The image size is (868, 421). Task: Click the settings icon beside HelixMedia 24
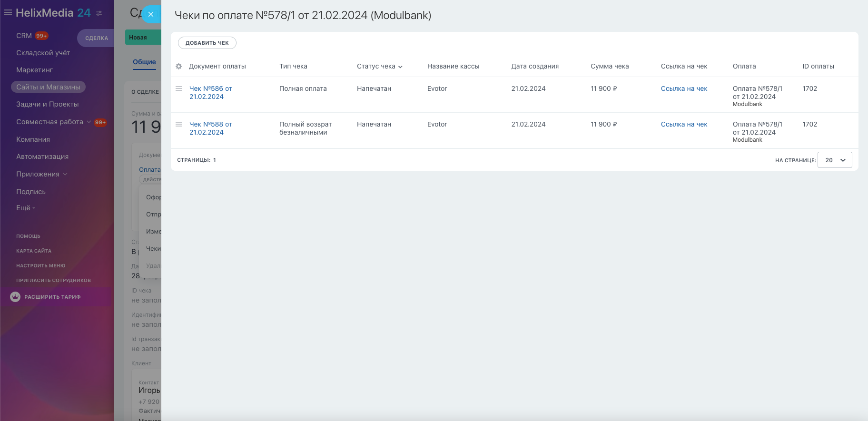(x=99, y=13)
